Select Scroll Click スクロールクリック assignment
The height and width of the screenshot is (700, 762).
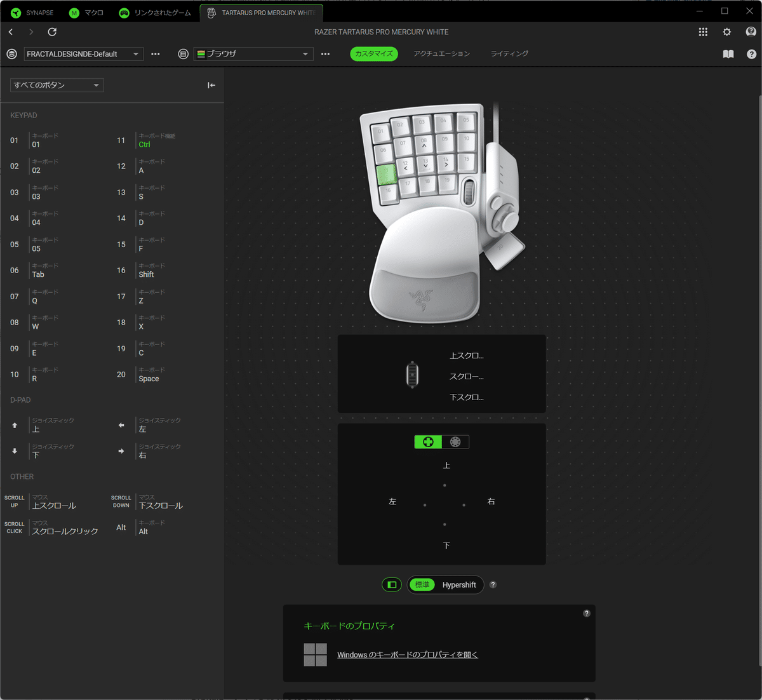tap(52, 527)
